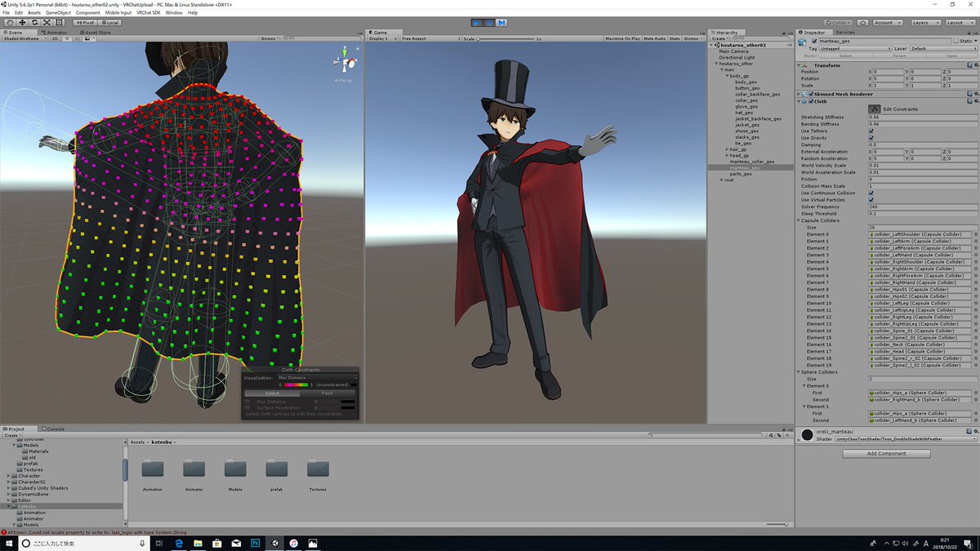Disable the Skinned Mesh Renderer checkbox

pyautogui.click(x=811, y=94)
